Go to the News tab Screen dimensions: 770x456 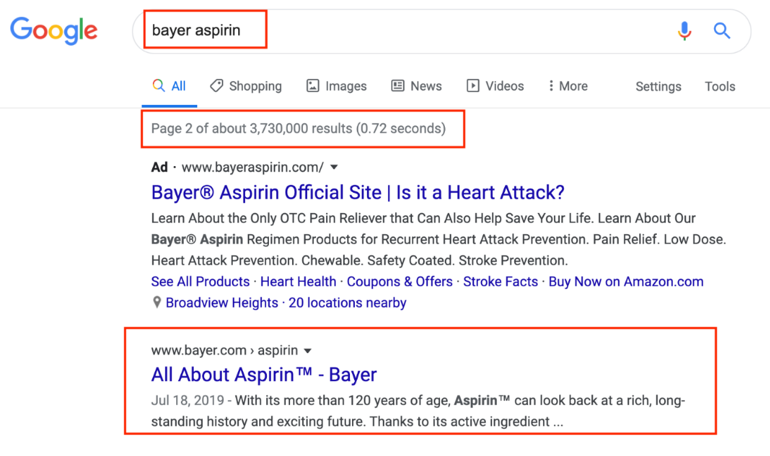416,86
